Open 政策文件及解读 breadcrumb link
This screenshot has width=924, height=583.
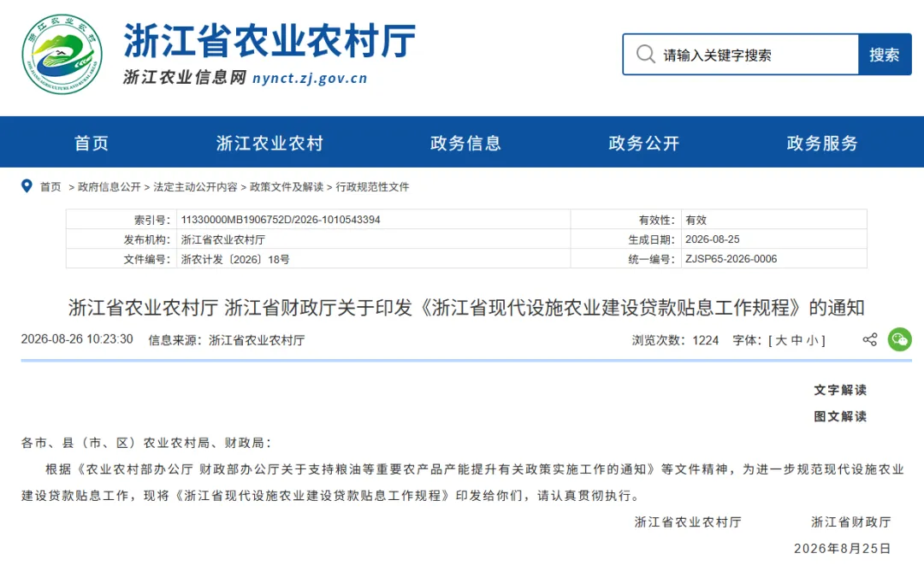(x=287, y=186)
